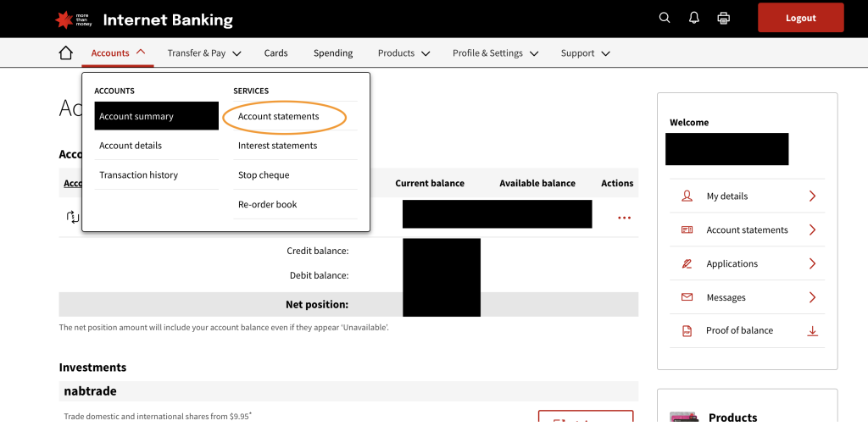The image size is (868, 426).
Task: Open the Products dropdown in navigation
Action: (403, 53)
